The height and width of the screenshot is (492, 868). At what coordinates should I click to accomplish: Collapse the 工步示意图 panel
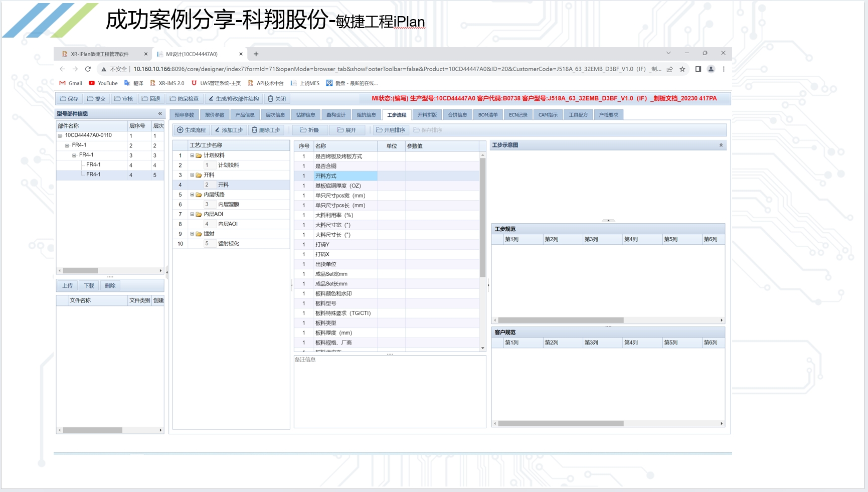[721, 145]
